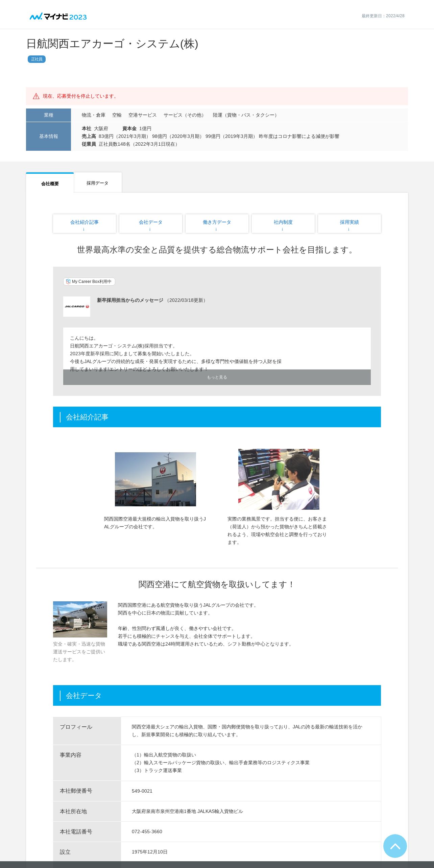
Task: Click the 会社紹介記事 blue section header
Action: pyautogui.click(x=217, y=417)
